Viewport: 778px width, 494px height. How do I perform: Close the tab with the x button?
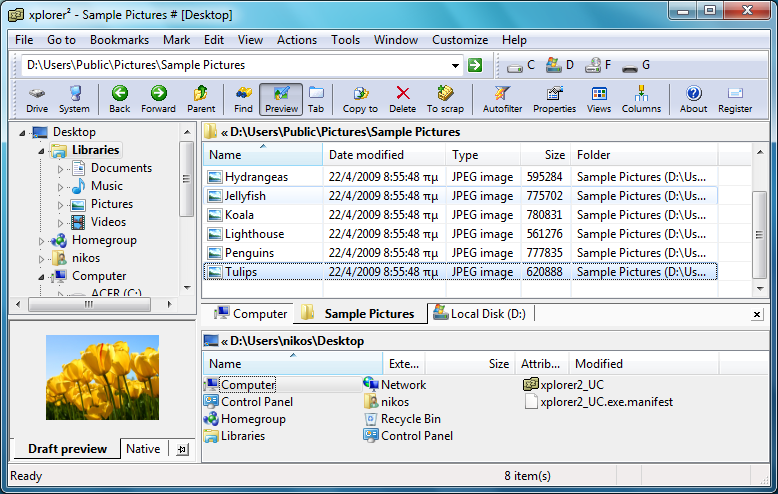pos(757,314)
